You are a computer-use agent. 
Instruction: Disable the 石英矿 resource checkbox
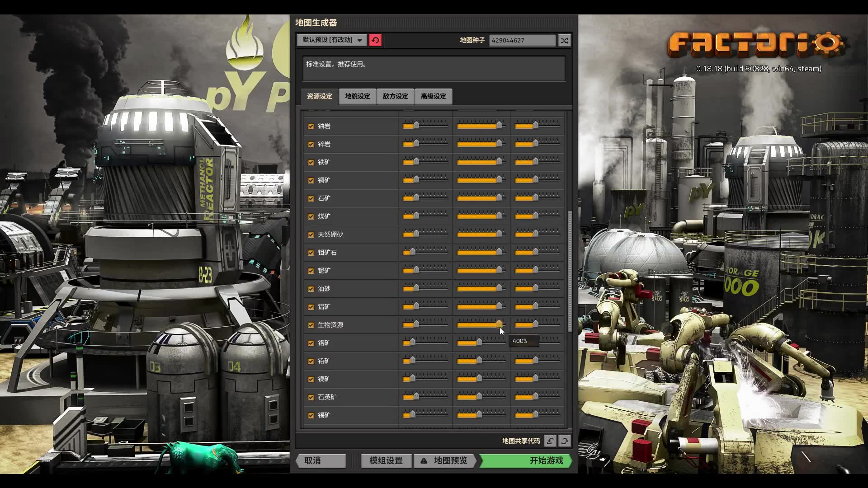[311, 398]
